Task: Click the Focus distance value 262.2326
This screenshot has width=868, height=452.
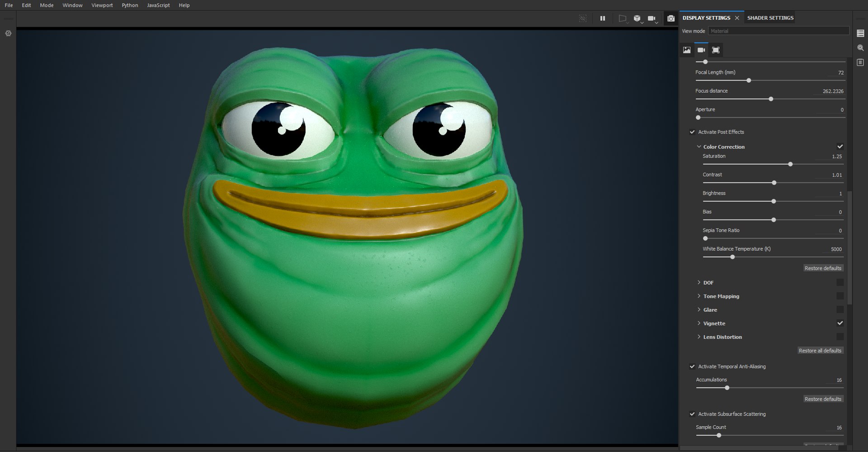Action: point(833,91)
